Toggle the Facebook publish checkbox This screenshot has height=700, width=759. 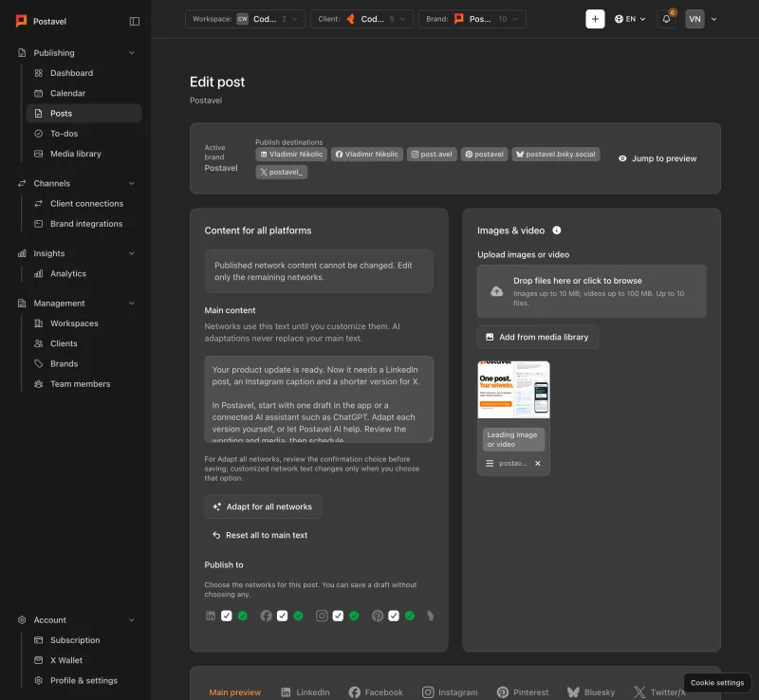click(282, 616)
